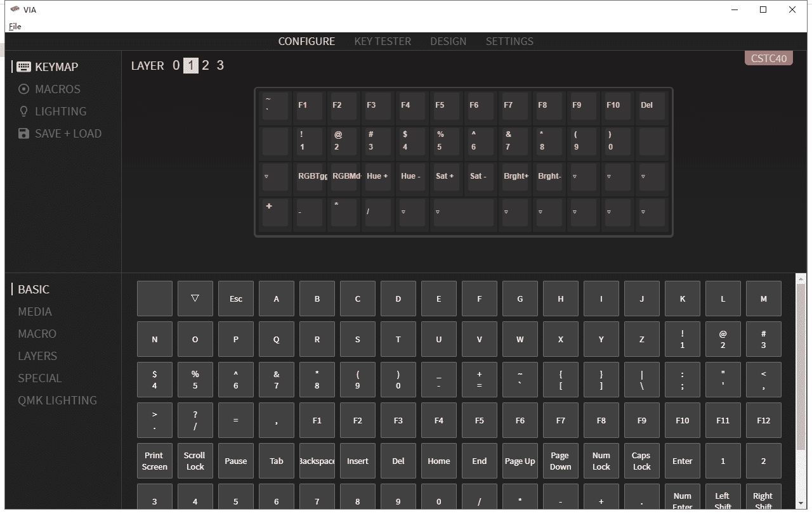Select the keyboard icon beside KEYMAP
The width and height of the screenshot is (812, 514).
coord(24,67)
